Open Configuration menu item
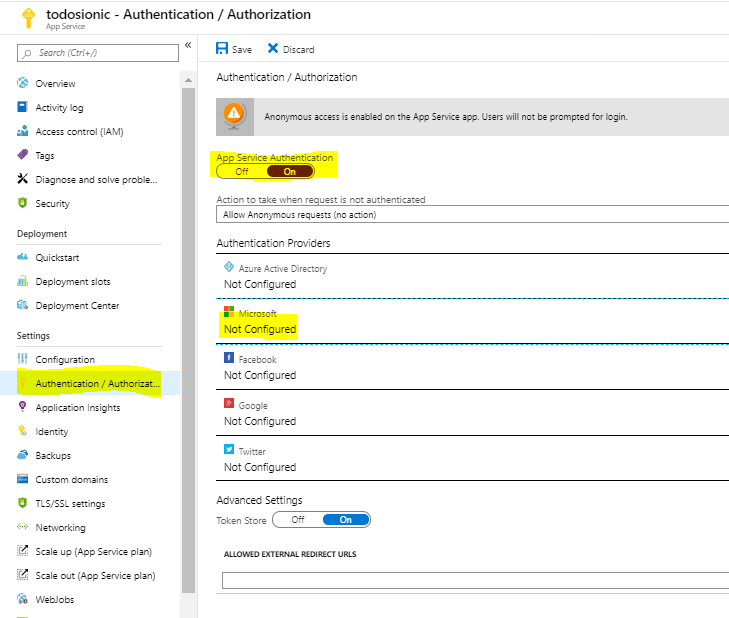This screenshot has height=618, width=729. 65,359
